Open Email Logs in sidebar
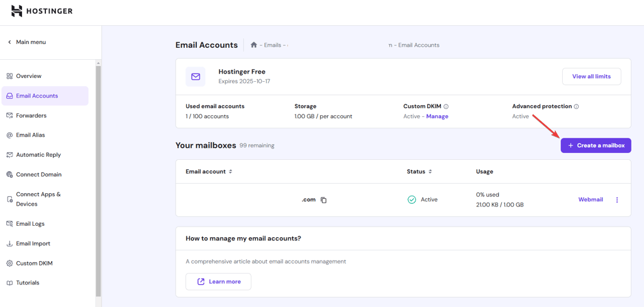 coord(45,224)
